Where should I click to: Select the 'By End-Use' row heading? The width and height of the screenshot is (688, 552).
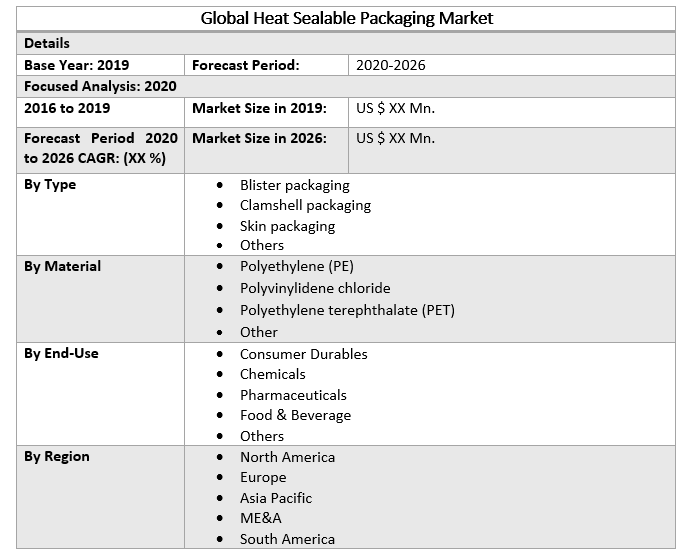[61, 353]
